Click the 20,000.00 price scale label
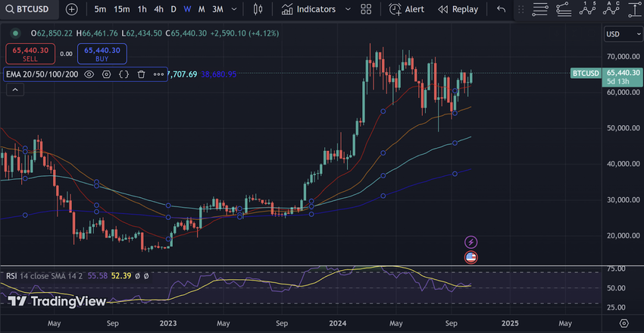644x333 pixels. point(623,236)
